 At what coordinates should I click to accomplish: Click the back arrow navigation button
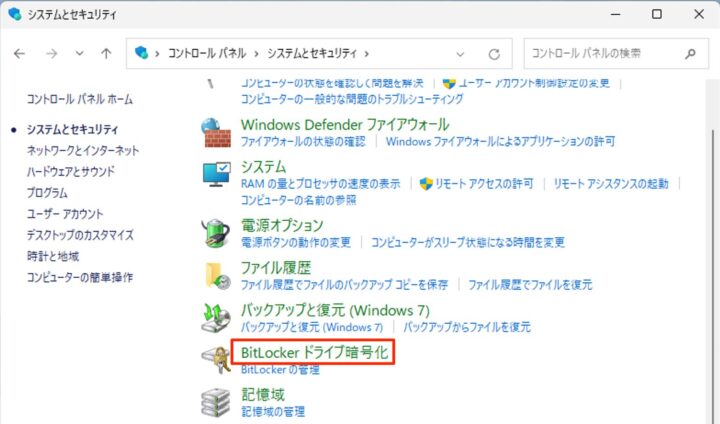tap(19, 54)
